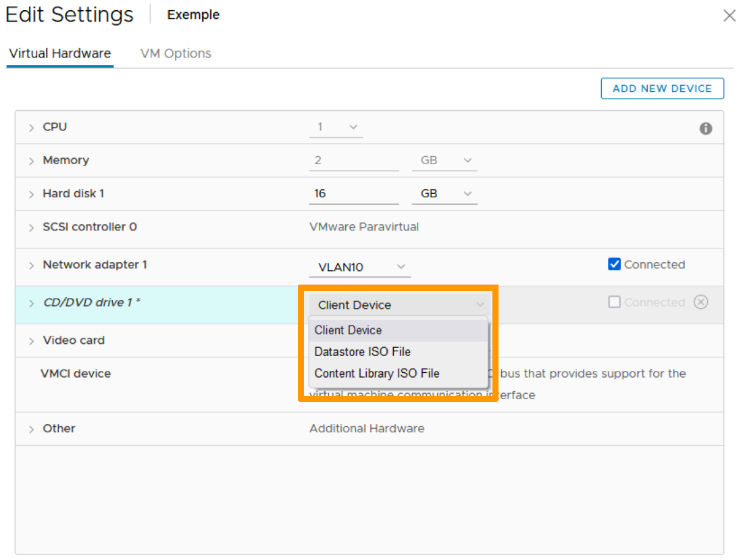741x560 pixels.
Task: Click the CPU info icon
Action: [x=705, y=128]
